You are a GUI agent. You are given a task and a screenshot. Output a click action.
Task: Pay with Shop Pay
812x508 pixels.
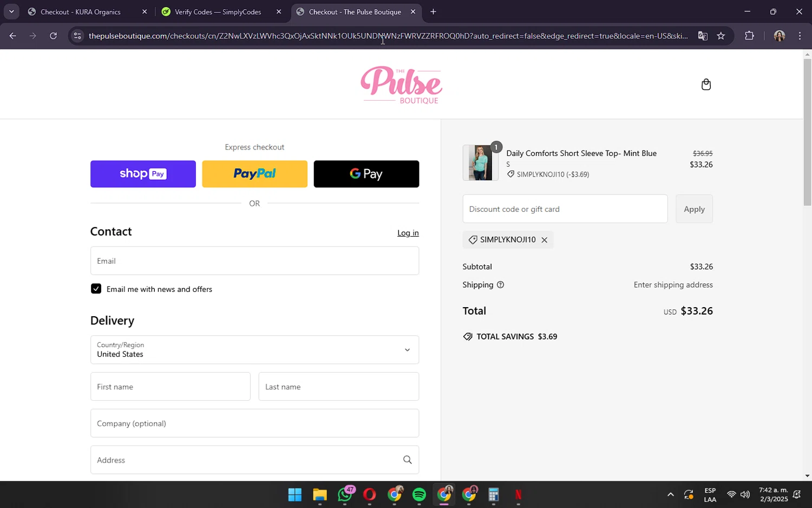(143, 174)
